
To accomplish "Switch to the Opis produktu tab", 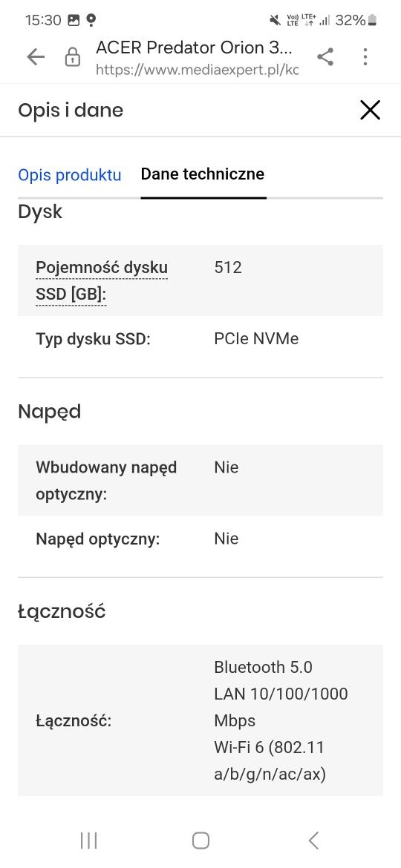I will pyautogui.click(x=70, y=175).
